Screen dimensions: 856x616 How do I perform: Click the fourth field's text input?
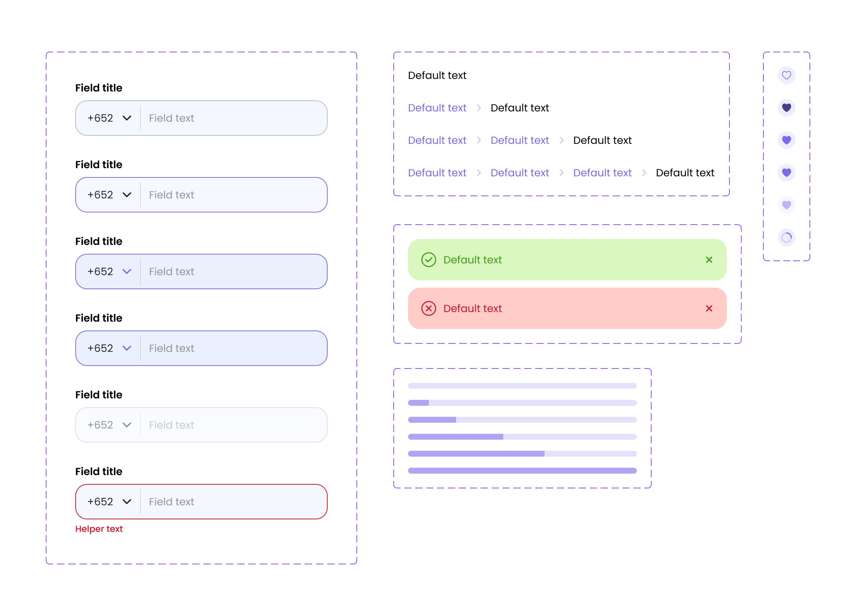click(232, 349)
